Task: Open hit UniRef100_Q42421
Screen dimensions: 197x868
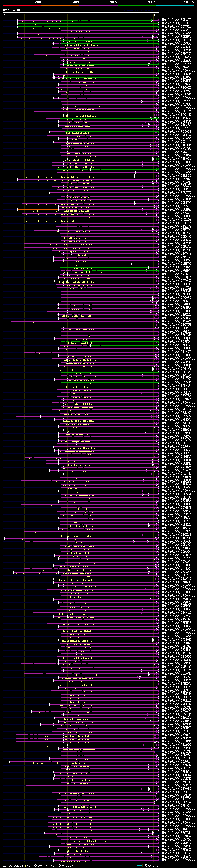Action: (177, 321)
